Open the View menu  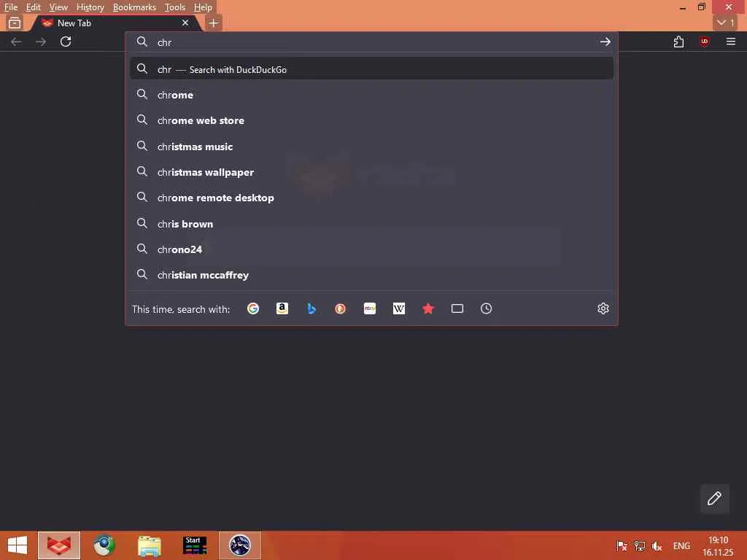coord(58,7)
